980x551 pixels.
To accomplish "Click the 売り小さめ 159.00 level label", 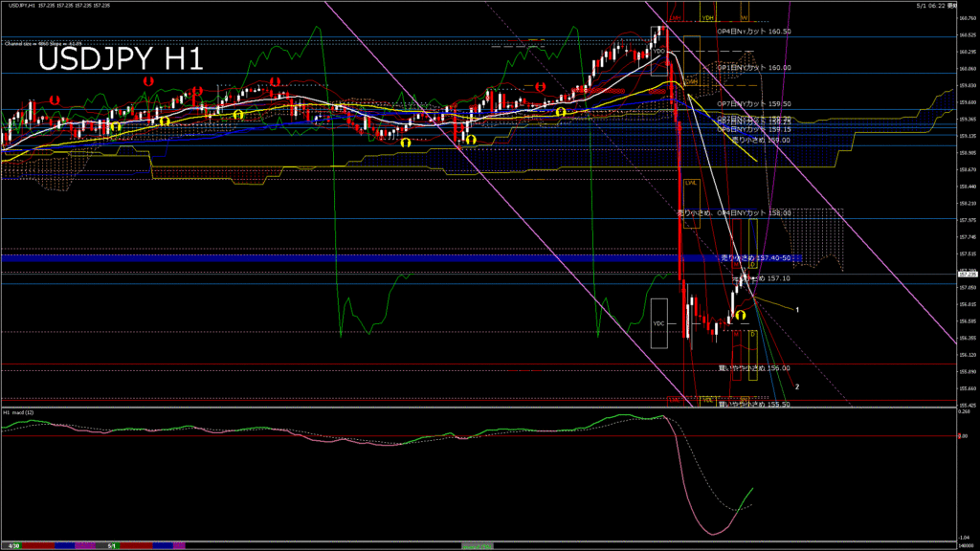I will pyautogui.click(x=761, y=141).
